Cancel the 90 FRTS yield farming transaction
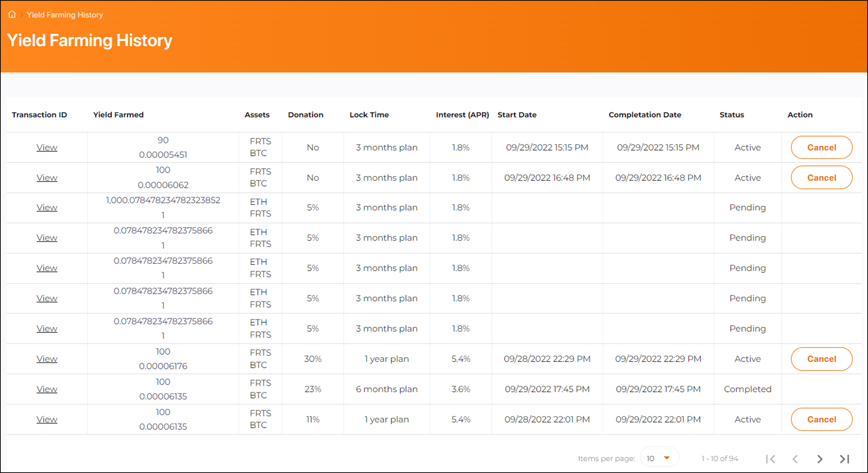Screen dimensions: 868x473 click(x=821, y=147)
